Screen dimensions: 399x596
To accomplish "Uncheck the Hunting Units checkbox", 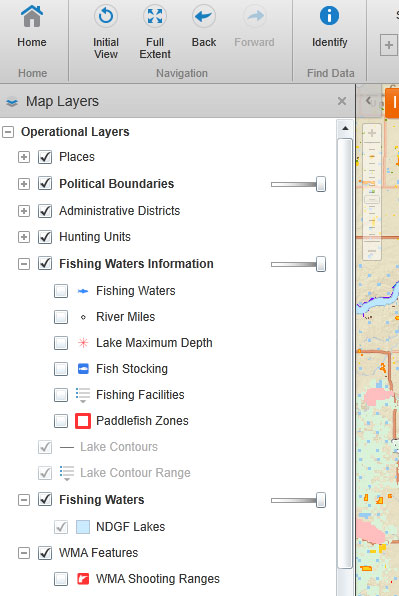I will point(45,237).
